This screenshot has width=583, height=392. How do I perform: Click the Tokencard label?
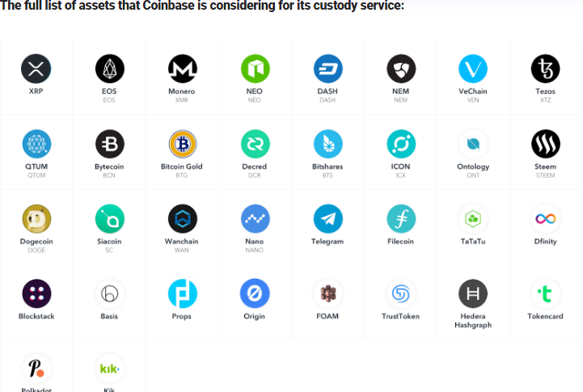(x=545, y=316)
